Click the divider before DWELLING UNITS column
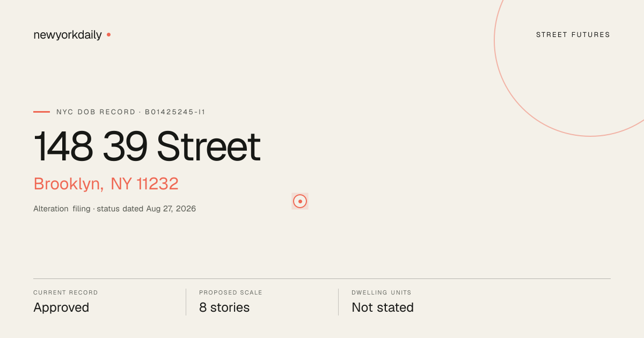Image resolution: width=644 pixels, height=338 pixels. (338, 302)
